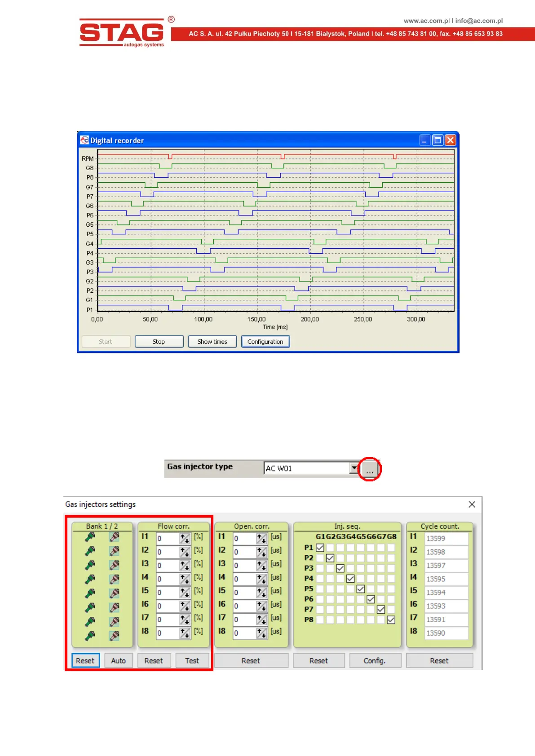The image size is (535, 756).
Task: Select the green injector icon in row I4
Action: pos(90,579)
